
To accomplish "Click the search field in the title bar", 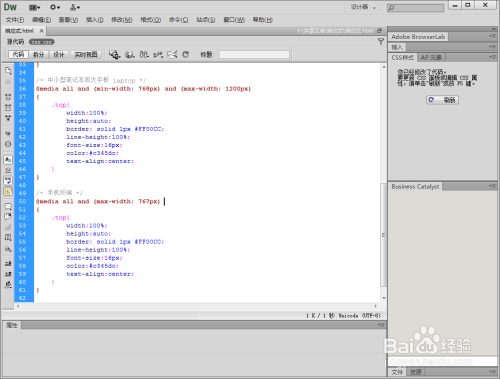I will (415, 7).
